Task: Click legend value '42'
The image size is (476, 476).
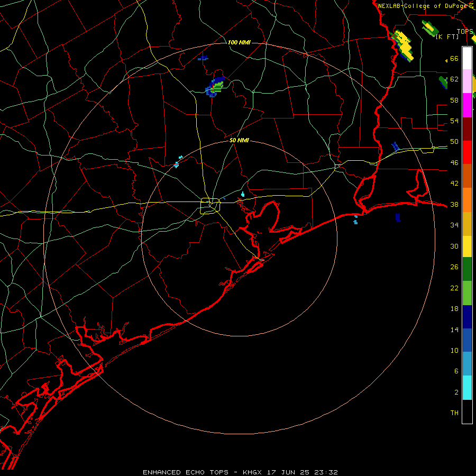Action: click(x=454, y=184)
